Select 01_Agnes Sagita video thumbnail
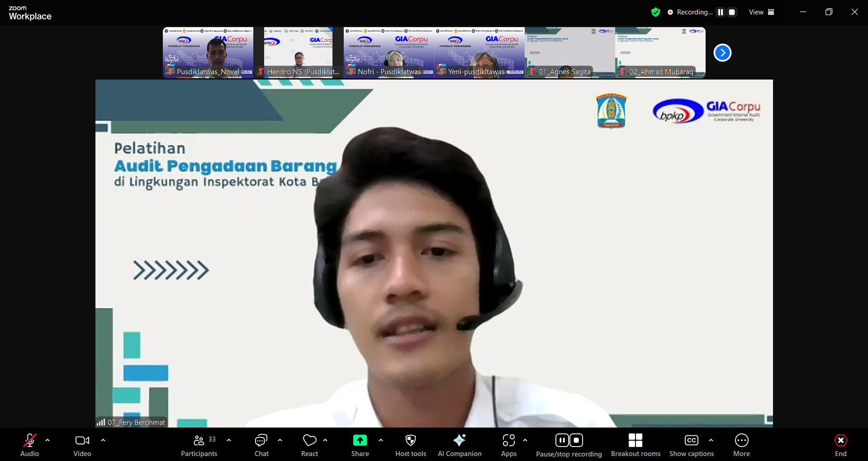The width and height of the screenshot is (868, 461). tap(569, 52)
